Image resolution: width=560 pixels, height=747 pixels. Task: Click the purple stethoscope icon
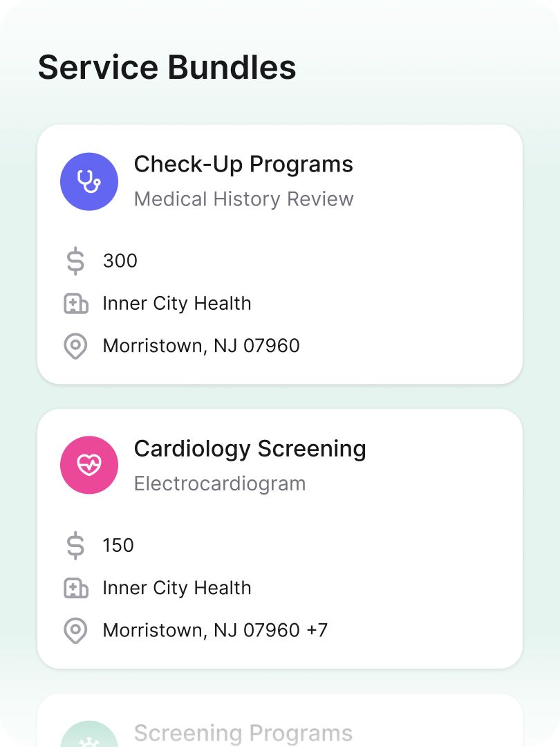(x=89, y=181)
